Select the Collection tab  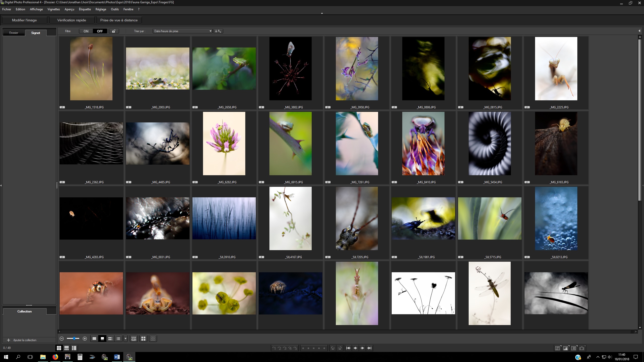pyautogui.click(x=25, y=311)
